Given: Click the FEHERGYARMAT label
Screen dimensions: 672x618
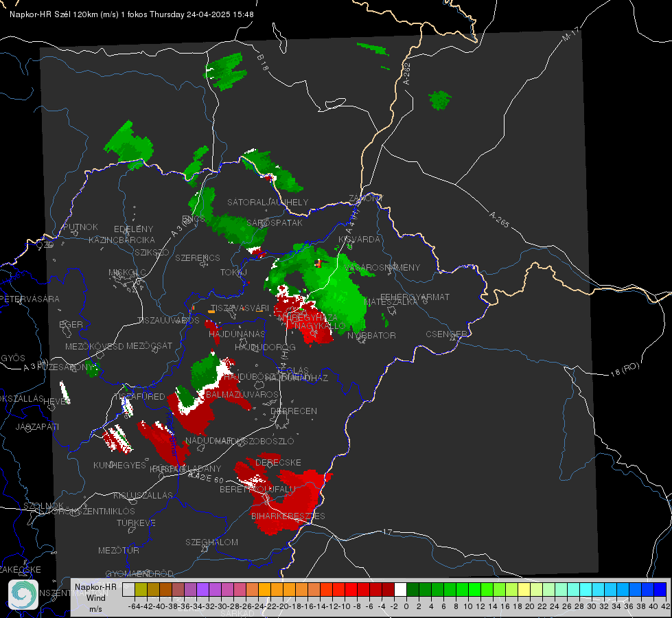Looking at the screenshot, I should (x=415, y=297).
